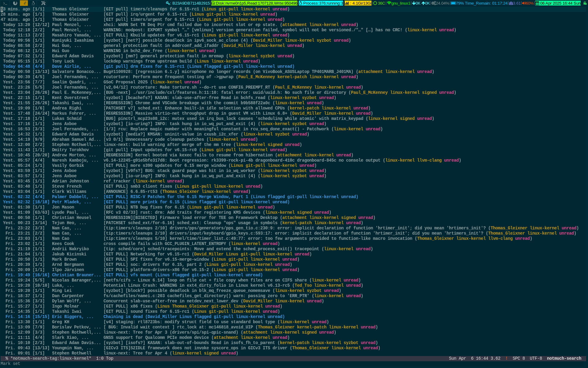Click the upload speed arrow icon

pyautogui.click(x=423, y=3)
